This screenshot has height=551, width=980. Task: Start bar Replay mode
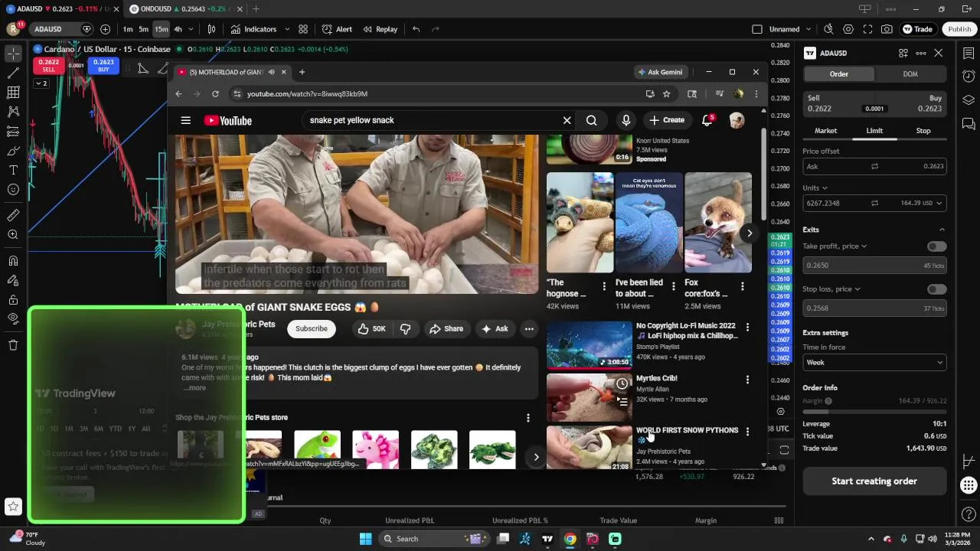(381, 29)
